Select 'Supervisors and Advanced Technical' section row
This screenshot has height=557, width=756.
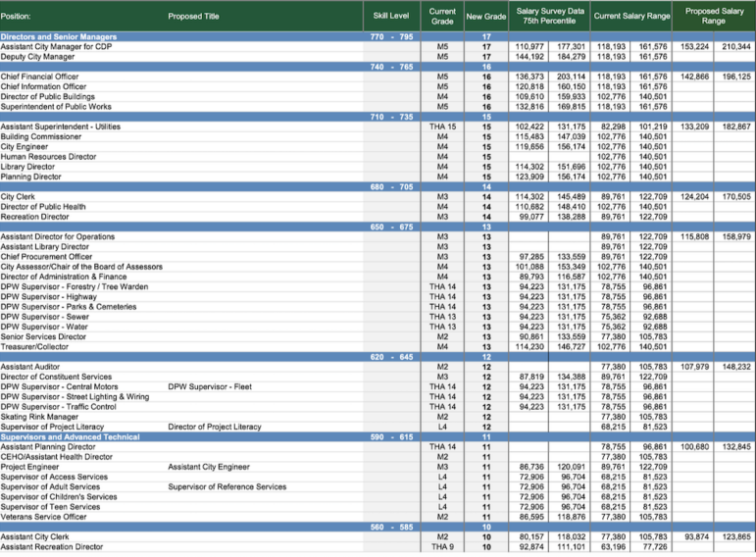378,437
